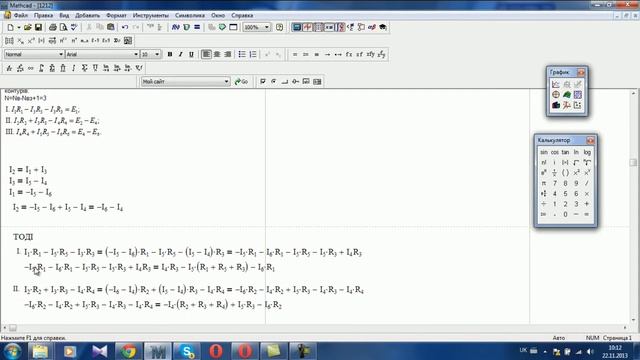Open the Добавить menu
Screen dimensions: 640x360
point(87,16)
